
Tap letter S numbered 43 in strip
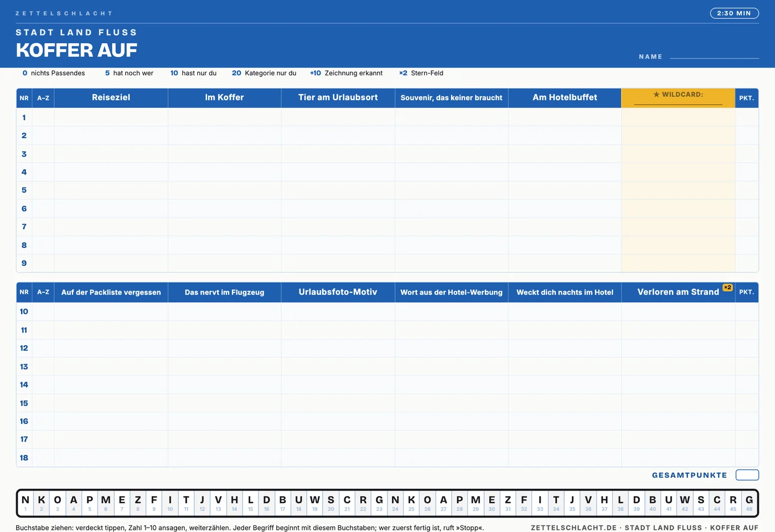click(701, 503)
